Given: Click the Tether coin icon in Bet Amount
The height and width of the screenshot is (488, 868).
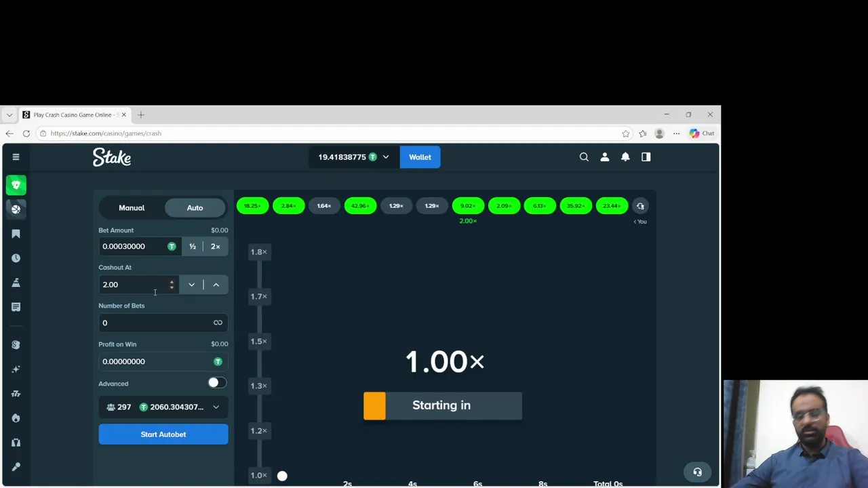Looking at the screenshot, I should (172, 246).
